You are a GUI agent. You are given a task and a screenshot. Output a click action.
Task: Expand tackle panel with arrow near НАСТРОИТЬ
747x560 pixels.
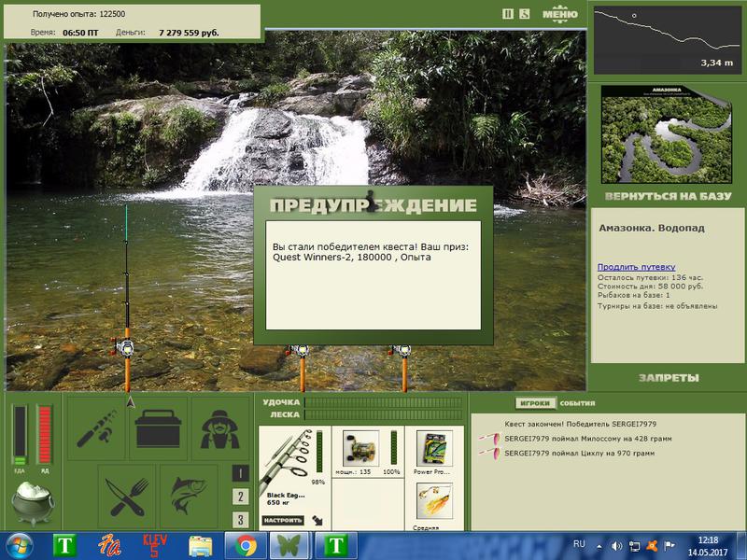click(x=317, y=521)
